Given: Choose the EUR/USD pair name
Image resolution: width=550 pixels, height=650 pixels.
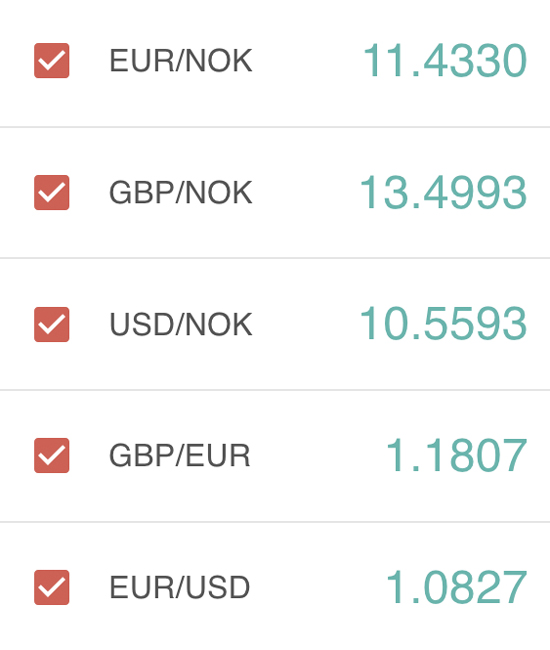Looking at the screenshot, I should coord(179,587).
